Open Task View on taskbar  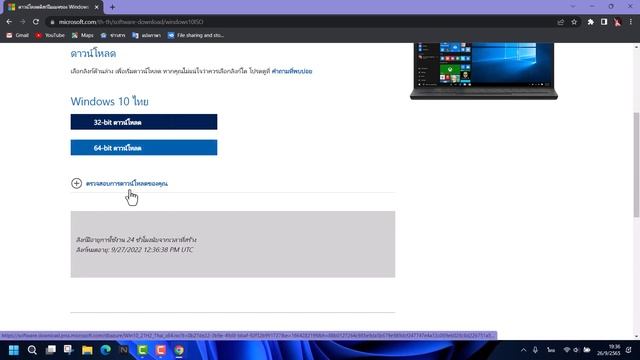tap(51, 350)
